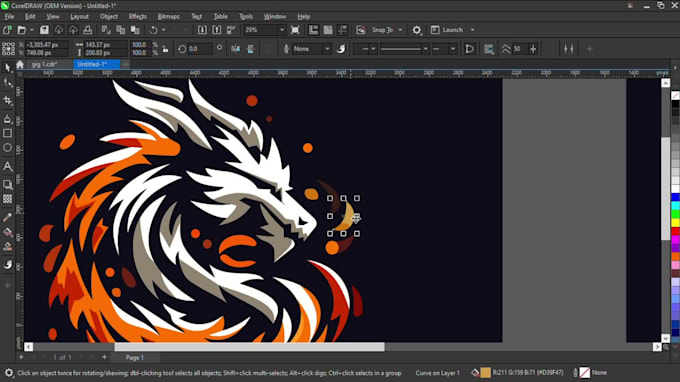
Task: Select the Text tool
Action: 7,167
